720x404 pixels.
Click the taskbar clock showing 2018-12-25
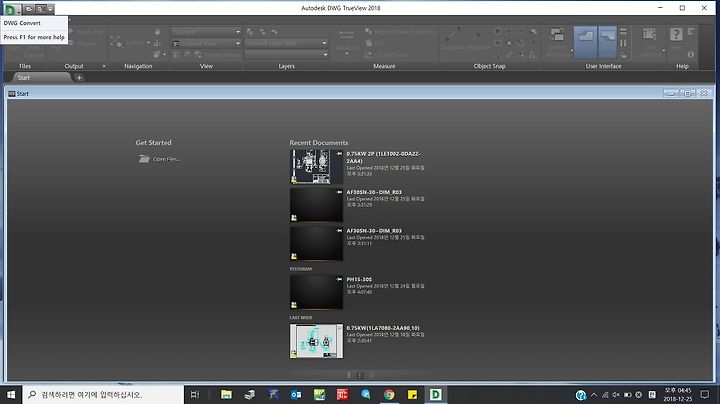[x=678, y=395]
